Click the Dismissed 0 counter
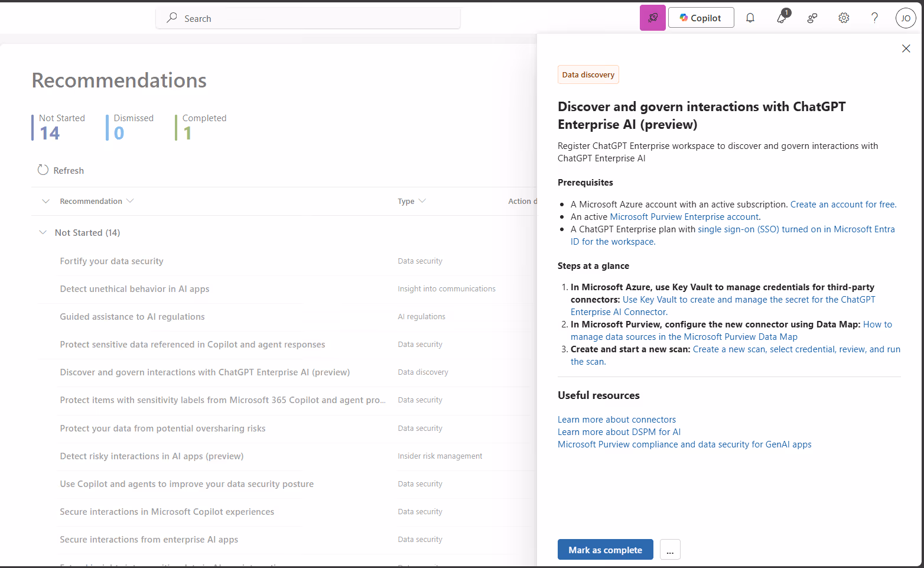The width and height of the screenshot is (924, 568). 131,127
